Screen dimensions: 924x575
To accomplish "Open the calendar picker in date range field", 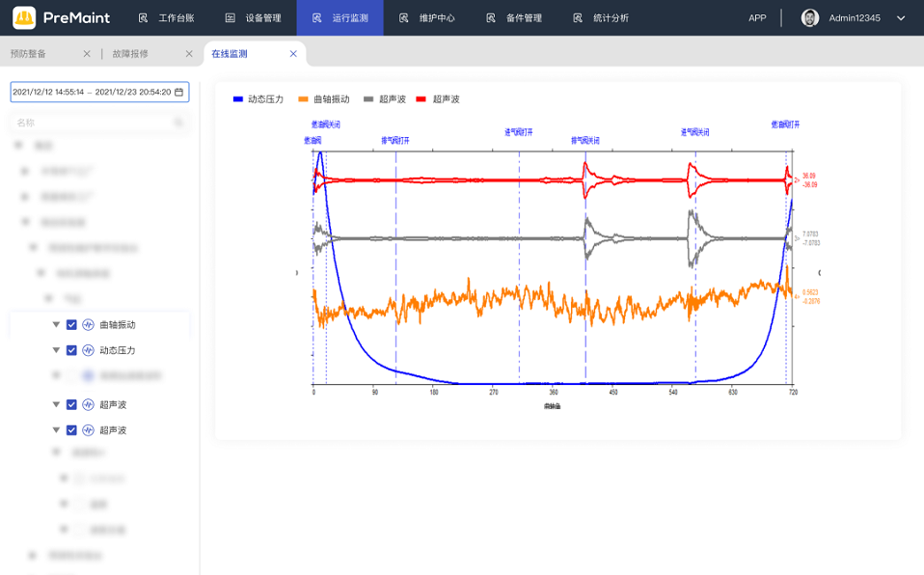I will coord(178,93).
